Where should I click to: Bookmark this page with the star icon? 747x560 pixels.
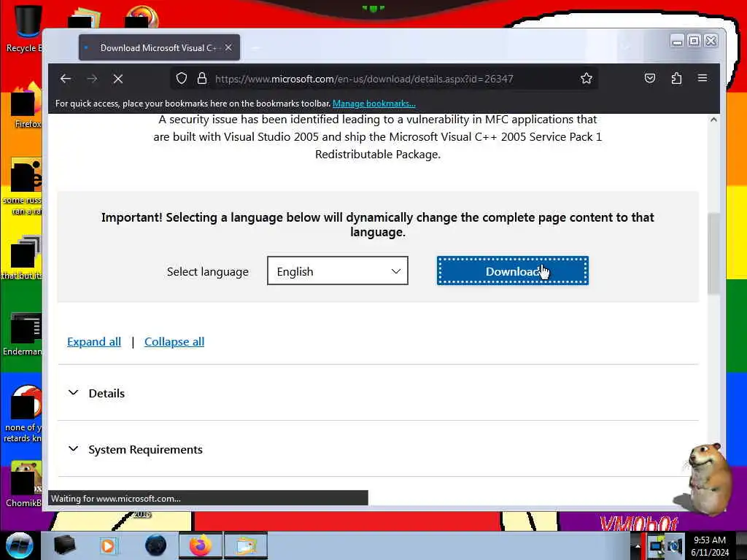point(587,78)
